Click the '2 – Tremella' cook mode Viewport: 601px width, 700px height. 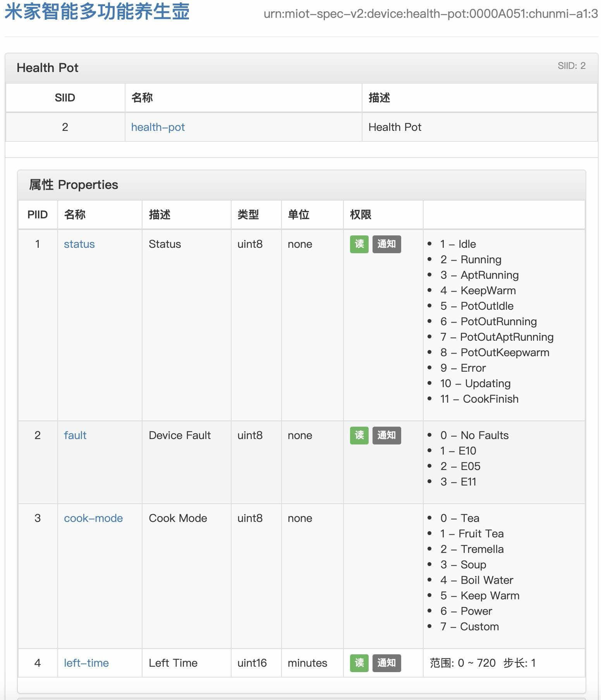click(x=472, y=549)
